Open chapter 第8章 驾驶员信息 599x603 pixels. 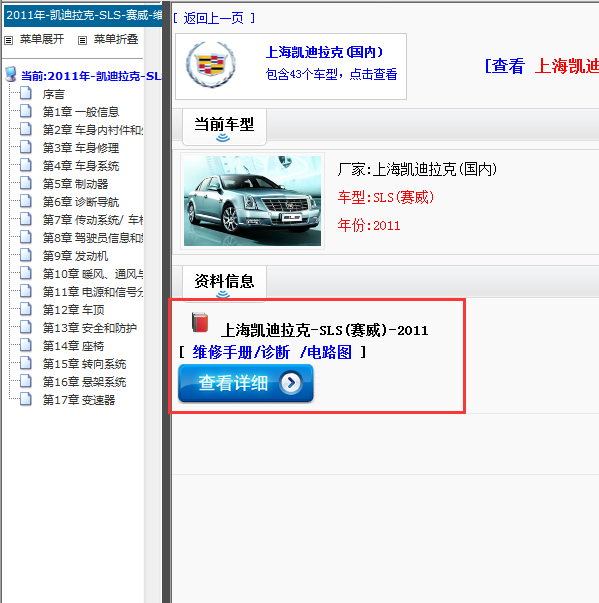point(93,238)
